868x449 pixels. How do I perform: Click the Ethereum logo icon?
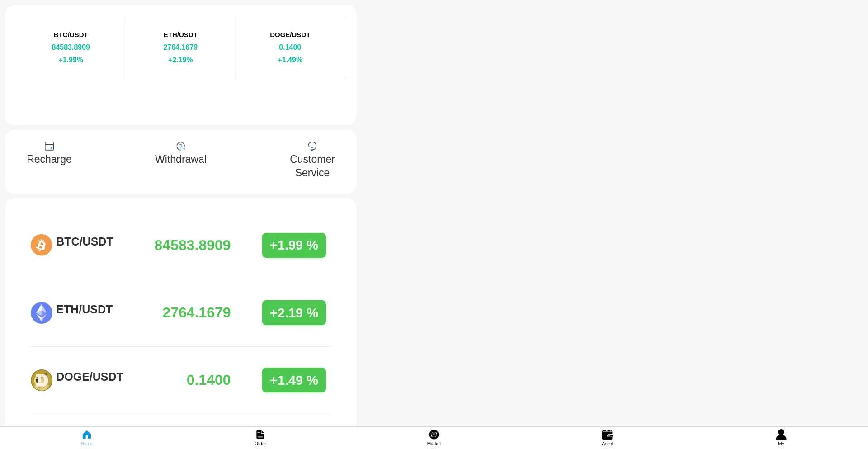tap(41, 312)
